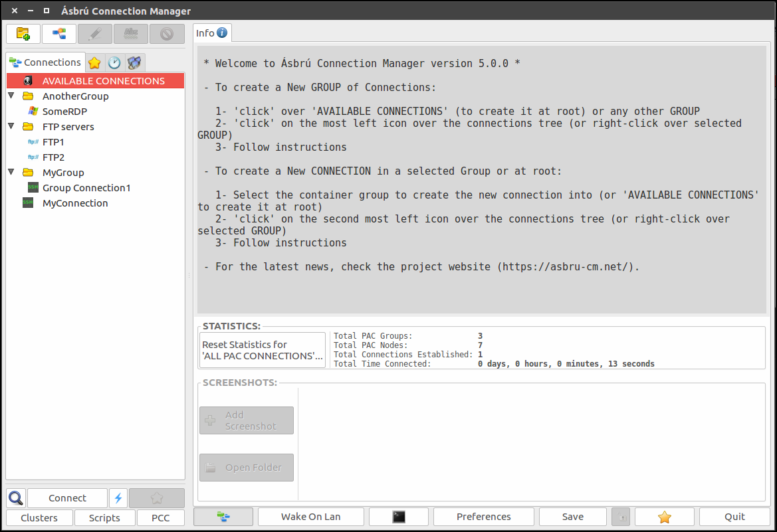Image resolution: width=777 pixels, height=532 pixels.
Task: Click the SomeRDP Windows flag icon
Action: click(x=33, y=111)
